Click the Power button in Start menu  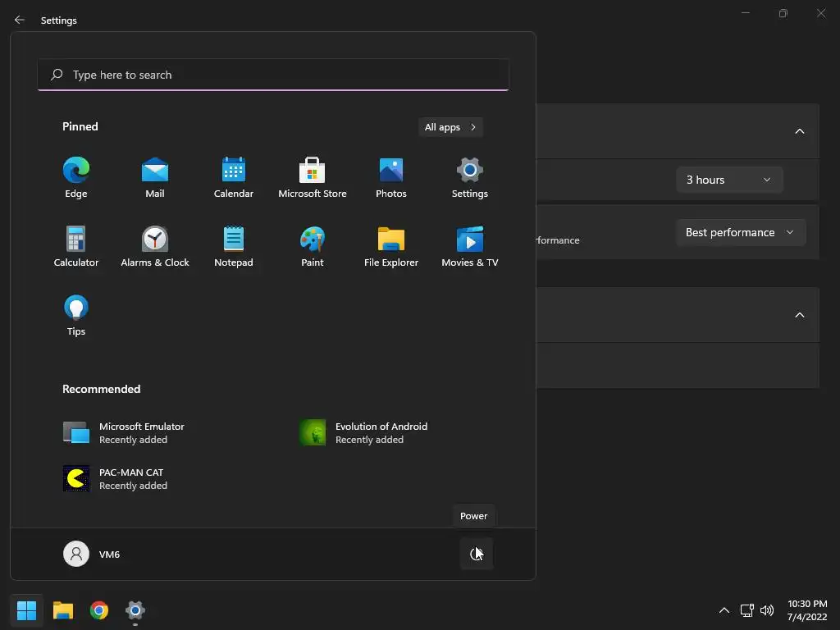coord(477,554)
